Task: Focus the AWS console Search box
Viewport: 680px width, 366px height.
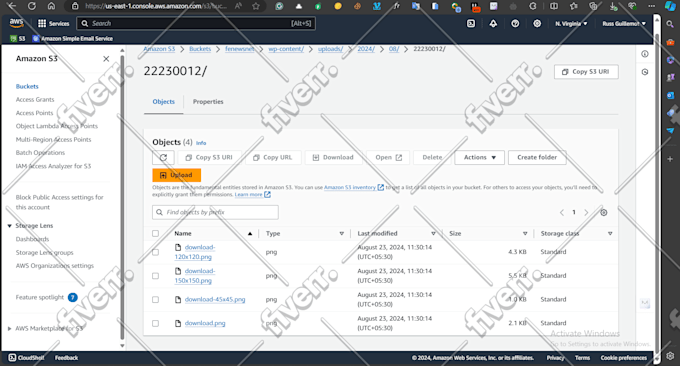Action: [x=196, y=23]
